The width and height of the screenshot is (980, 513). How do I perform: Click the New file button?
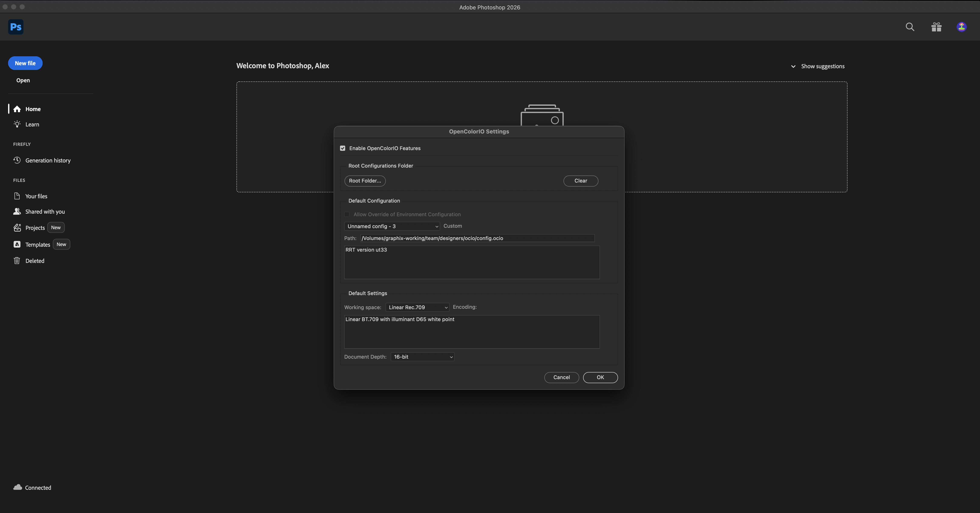(25, 63)
